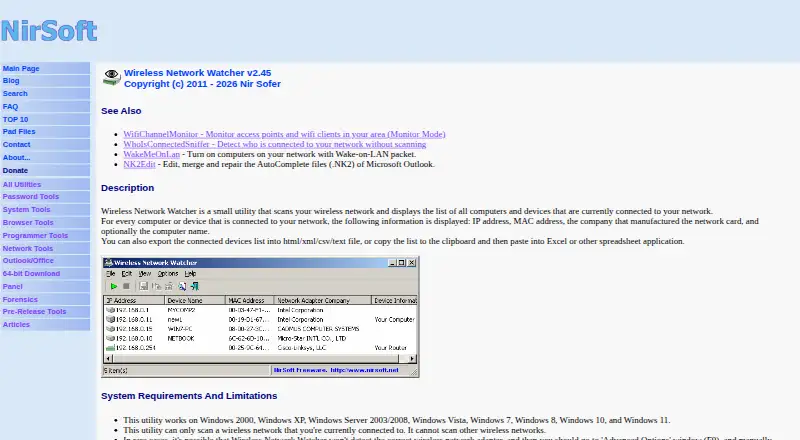Click Copyright (c) 2011 - 2026 Nir Sofer text
The width and height of the screenshot is (800, 440).
coord(202,84)
